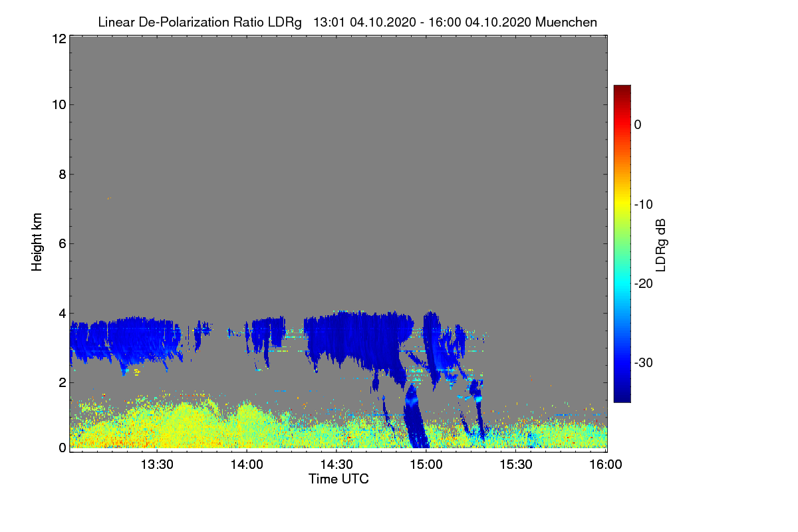Click the 'Height km' axis label
This screenshot has width=798, height=532.
pyautogui.click(x=37, y=243)
